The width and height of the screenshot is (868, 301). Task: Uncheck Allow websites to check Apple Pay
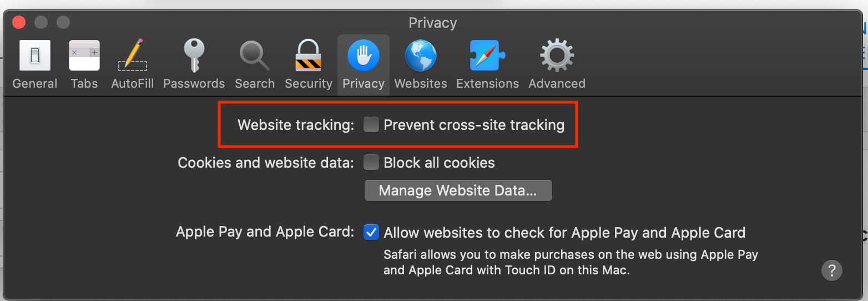371,232
